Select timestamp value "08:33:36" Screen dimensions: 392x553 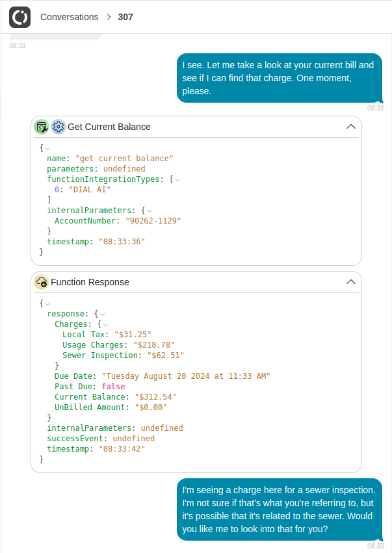tap(122, 242)
